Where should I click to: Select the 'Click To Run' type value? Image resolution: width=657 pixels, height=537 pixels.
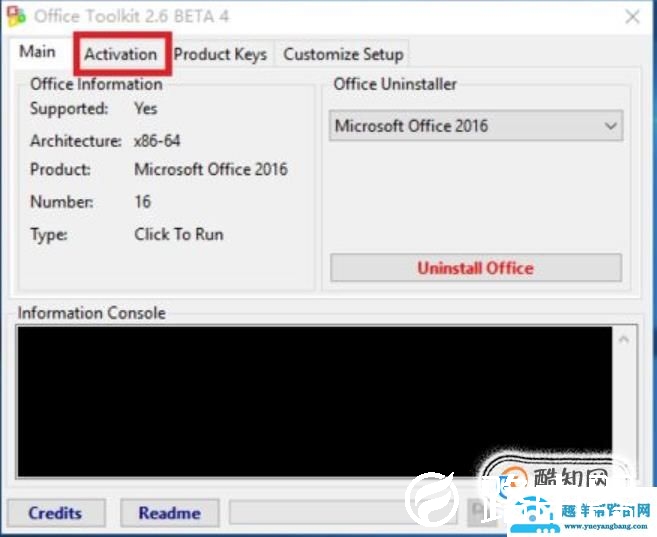pyautogui.click(x=179, y=235)
